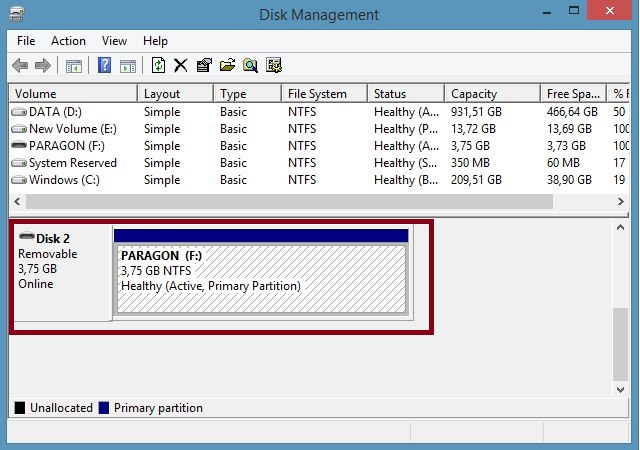Click the Back arrow toolbar icon
The width and height of the screenshot is (640, 450).
coord(20,65)
